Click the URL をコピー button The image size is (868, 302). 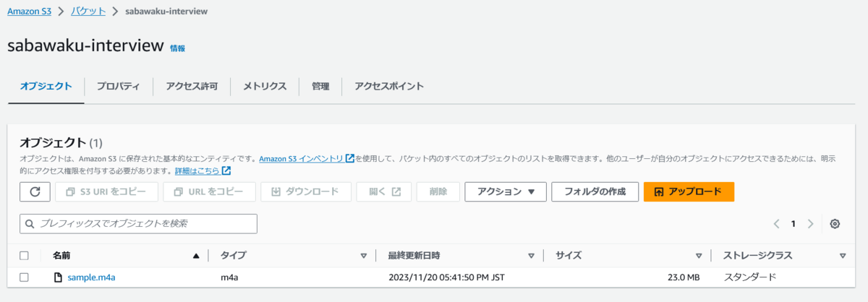pyautogui.click(x=209, y=191)
